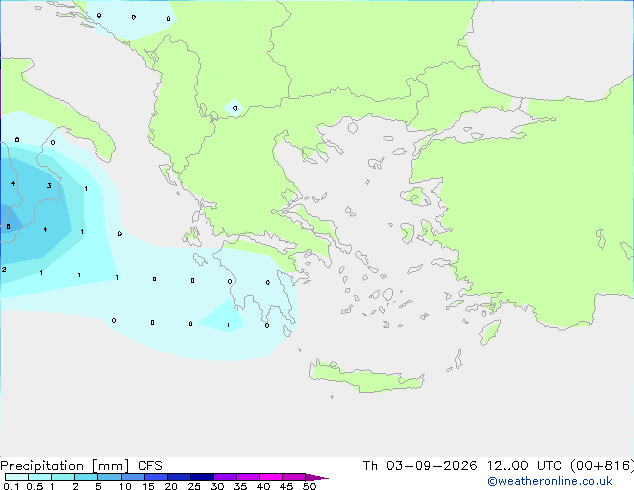The width and height of the screenshot is (634, 490).
Task: Click the '45' legend scale label
Action: pyautogui.click(x=286, y=486)
